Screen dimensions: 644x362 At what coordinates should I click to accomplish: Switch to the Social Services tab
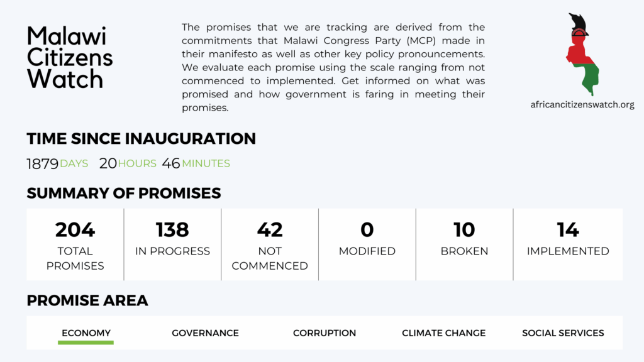point(563,333)
